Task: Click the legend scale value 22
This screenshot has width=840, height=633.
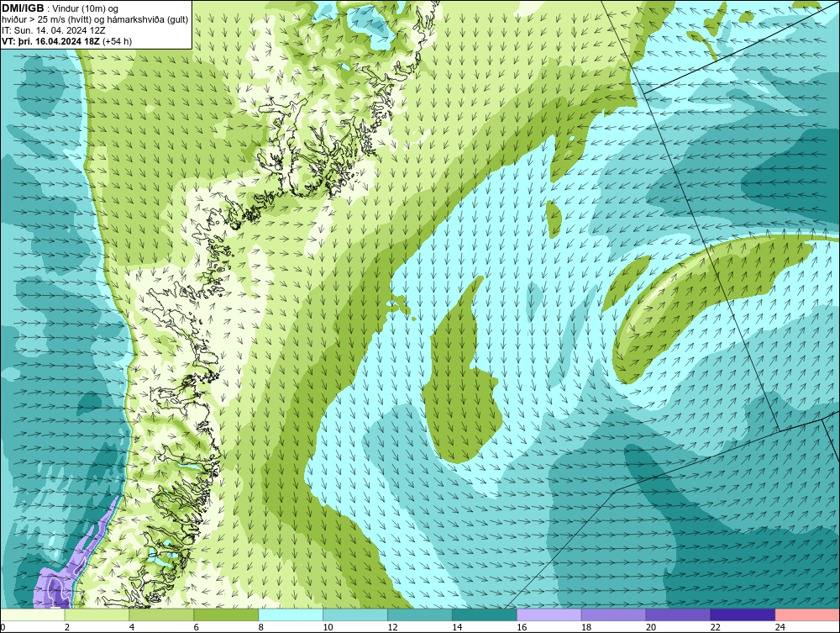Action: (x=716, y=627)
